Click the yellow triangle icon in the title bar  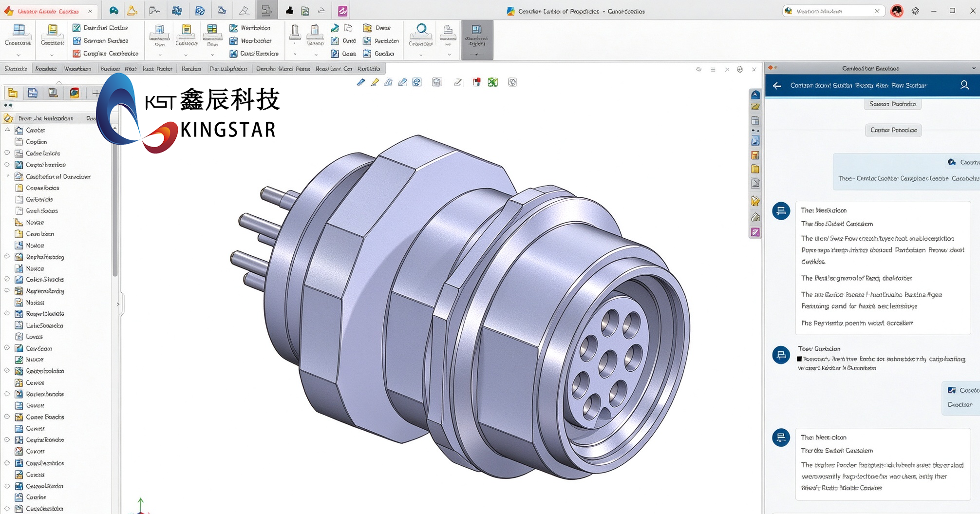coord(132,11)
